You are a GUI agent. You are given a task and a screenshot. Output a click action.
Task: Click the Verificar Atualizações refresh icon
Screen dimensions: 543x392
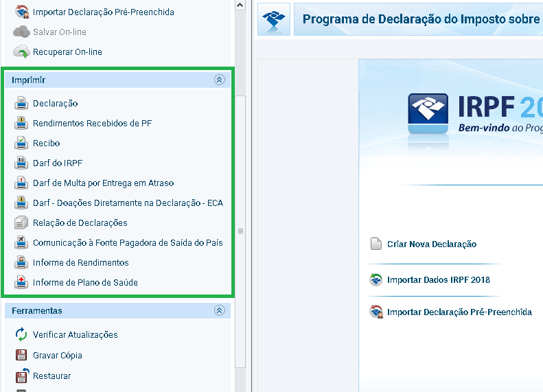tap(21, 334)
